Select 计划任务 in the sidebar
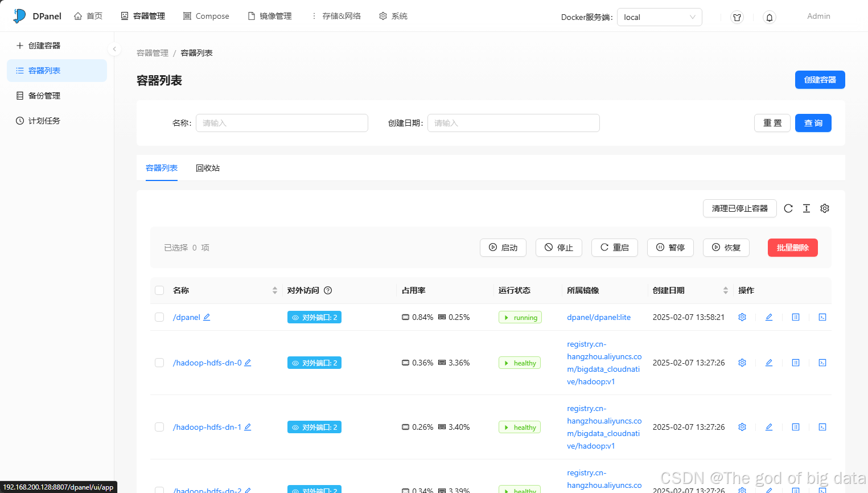This screenshot has height=493, width=868. tap(57, 121)
